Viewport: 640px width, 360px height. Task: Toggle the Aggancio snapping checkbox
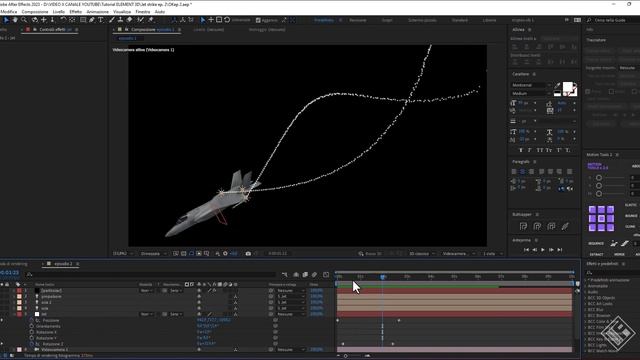click(258, 20)
